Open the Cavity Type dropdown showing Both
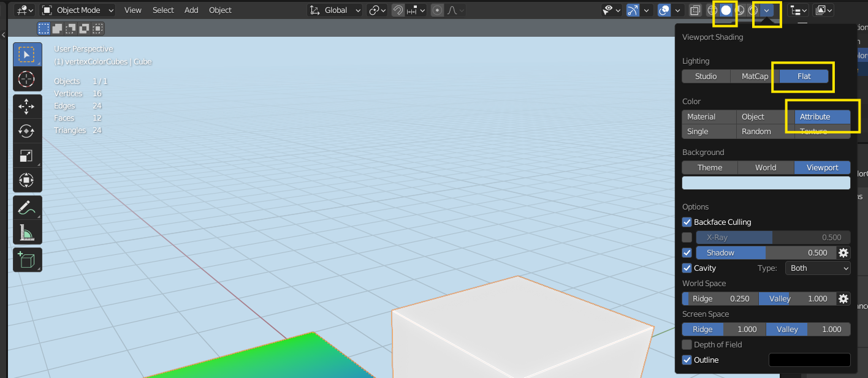 (x=818, y=268)
